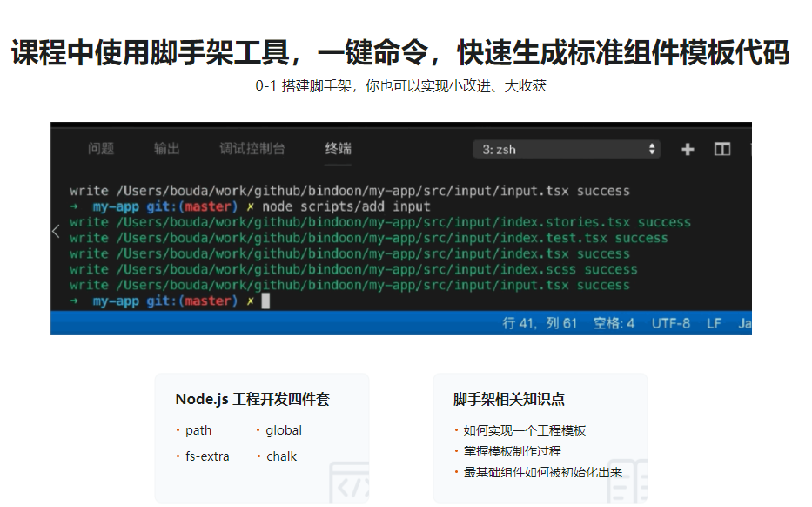The width and height of the screenshot is (812, 507).
Task: Click the split terminal icon
Action: pos(721,149)
